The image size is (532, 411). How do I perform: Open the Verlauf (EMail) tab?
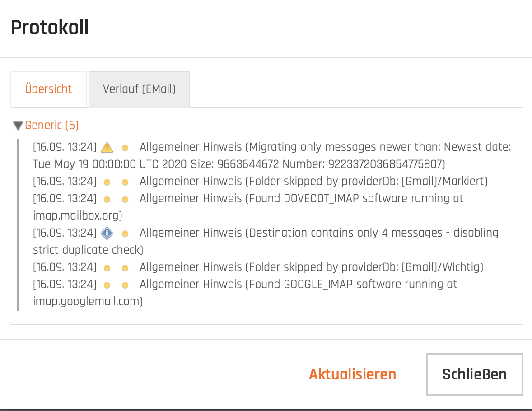[x=140, y=89]
